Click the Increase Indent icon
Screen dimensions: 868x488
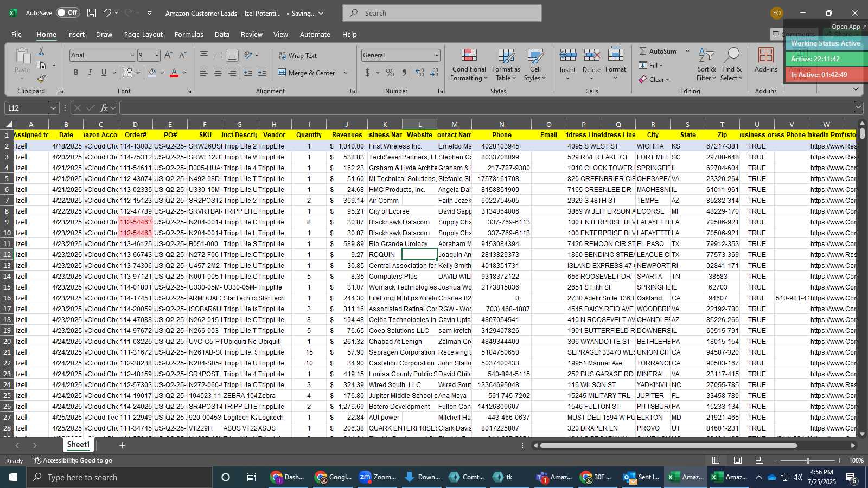(x=262, y=73)
